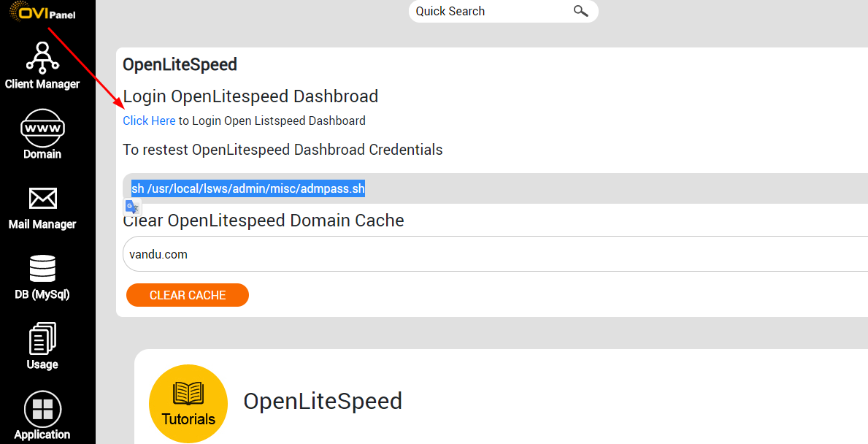The width and height of the screenshot is (868, 444).
Task: Open the Usage documents icon
Action: (x=42, y=338)
